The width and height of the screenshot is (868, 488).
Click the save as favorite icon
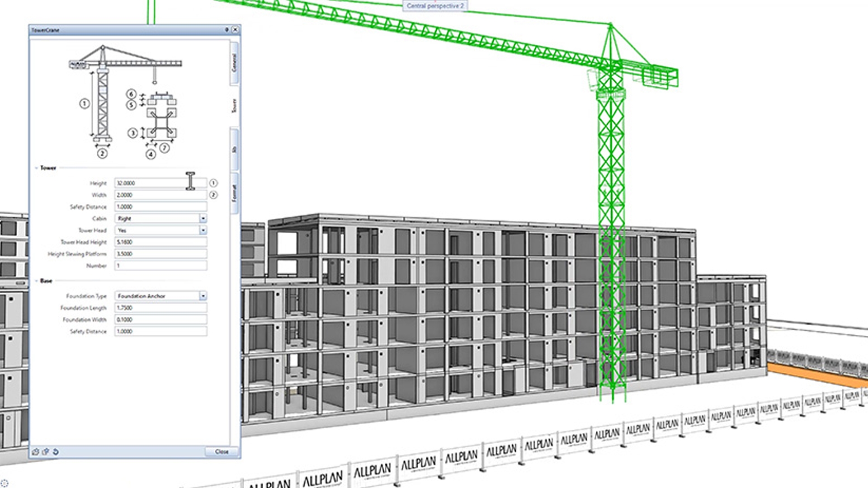click(46, 451)
